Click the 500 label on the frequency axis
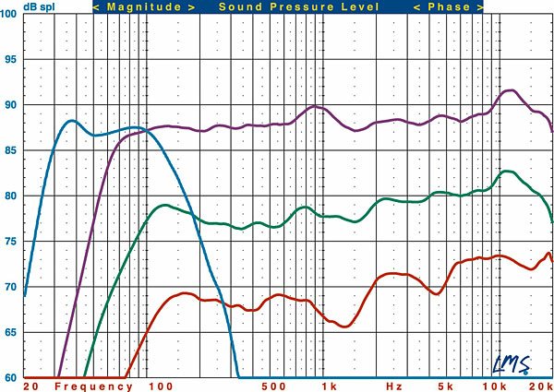The width and height of the screenshot is (554, 392). [274, 386]
